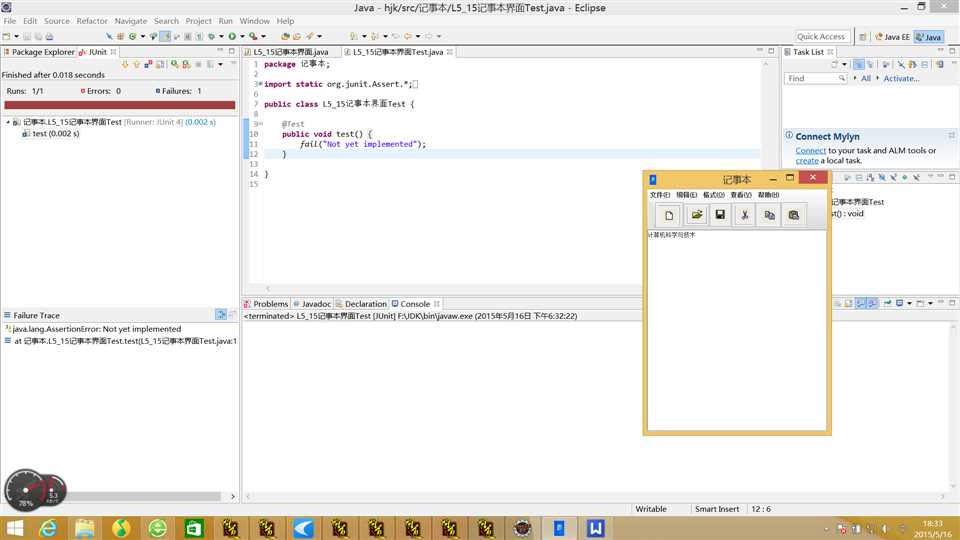The image size is (960, 540).
Task: Click the Copy icon in Notepad toolbar
Action: tap(770, 216)
